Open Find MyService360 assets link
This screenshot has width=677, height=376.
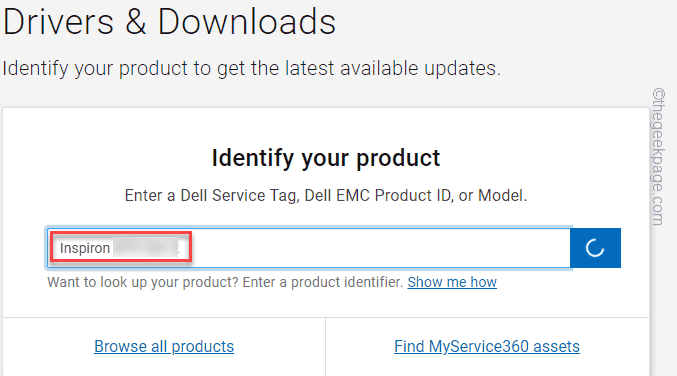point(487,346)
